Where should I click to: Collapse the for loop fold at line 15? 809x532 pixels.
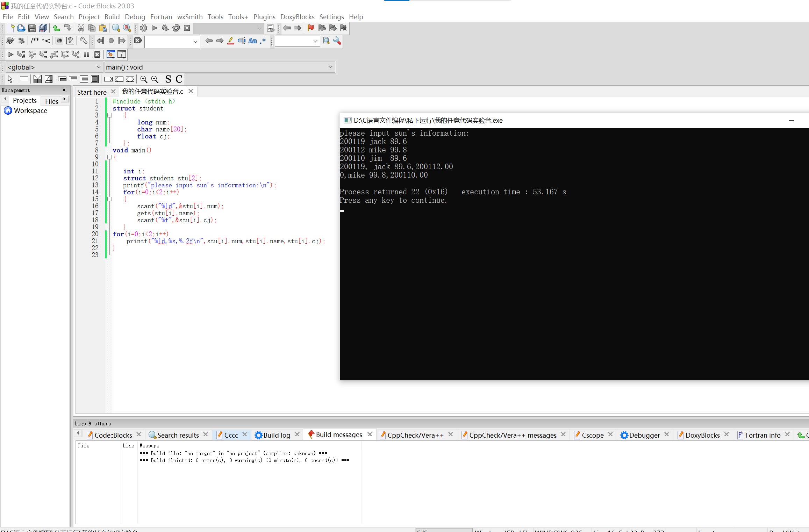(x=109, y=199)
